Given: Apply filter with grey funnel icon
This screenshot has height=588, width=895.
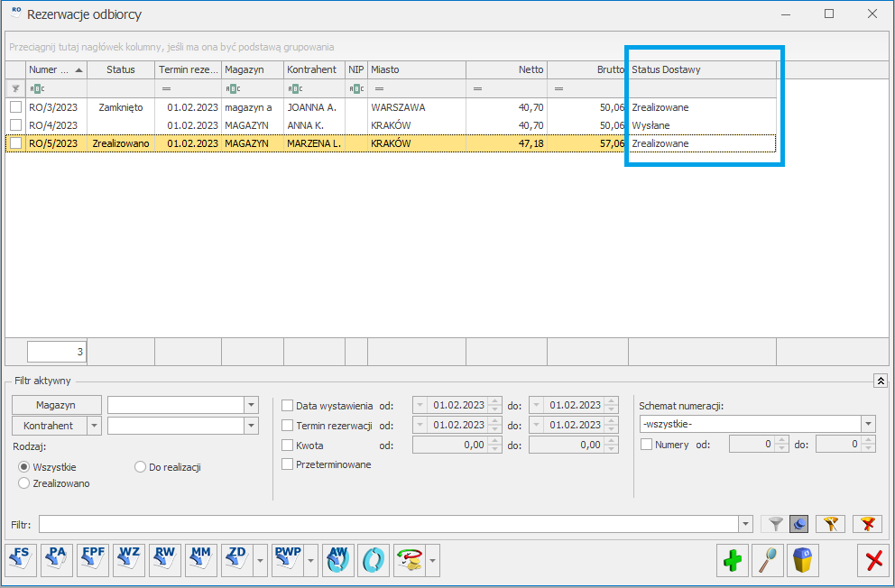Looking at the screenshot, I should (x=775, y=524).
